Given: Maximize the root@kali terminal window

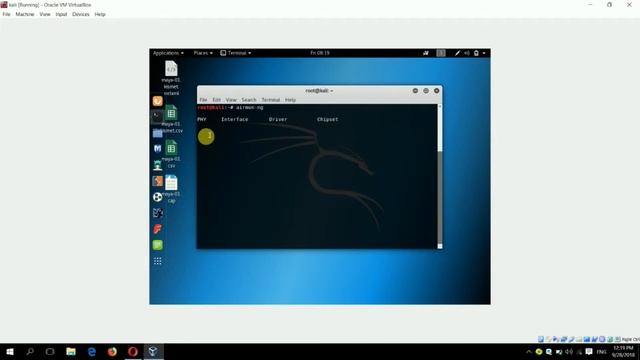Looking at the screenshot, I should pos(426,91).
